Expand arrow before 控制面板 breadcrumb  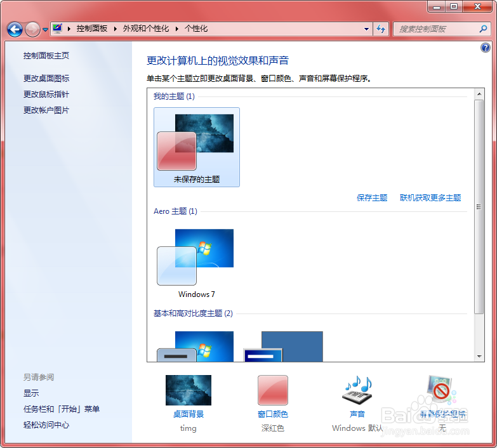[69, 29]
